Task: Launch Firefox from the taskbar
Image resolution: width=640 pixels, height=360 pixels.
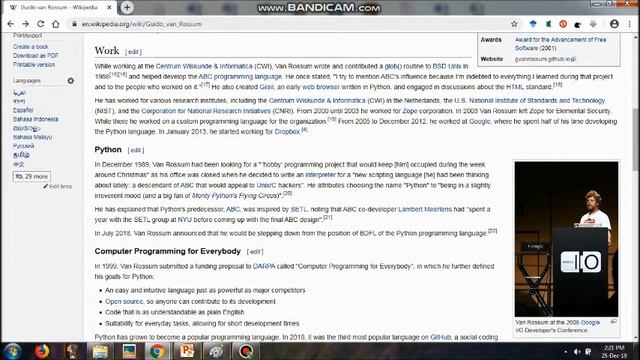Action: click(x=42, y=351)
